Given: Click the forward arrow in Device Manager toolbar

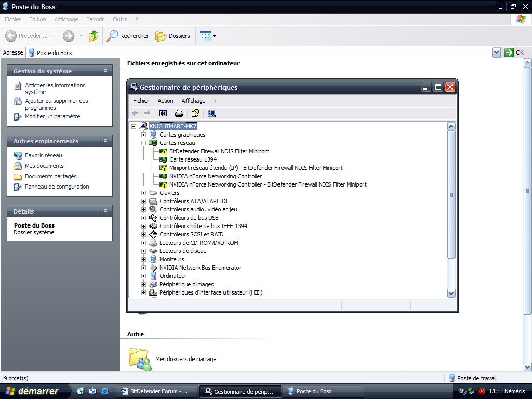Looking at the screenshot, I should pos(147,113).
